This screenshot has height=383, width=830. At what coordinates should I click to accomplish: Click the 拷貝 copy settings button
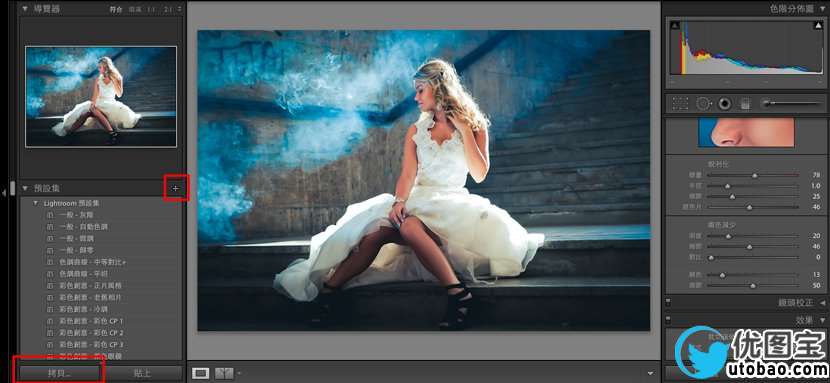point(59,373)
